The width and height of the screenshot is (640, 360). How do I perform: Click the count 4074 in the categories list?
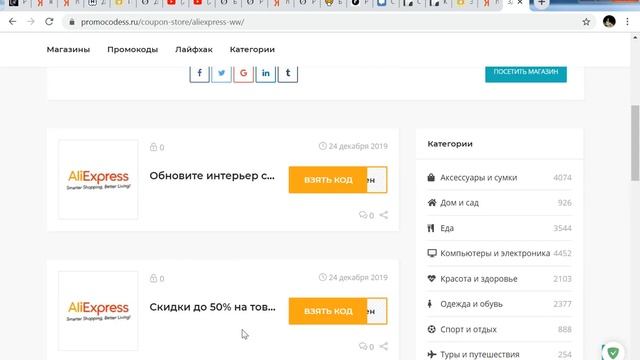pyautogui.click(x=562, y=178)
